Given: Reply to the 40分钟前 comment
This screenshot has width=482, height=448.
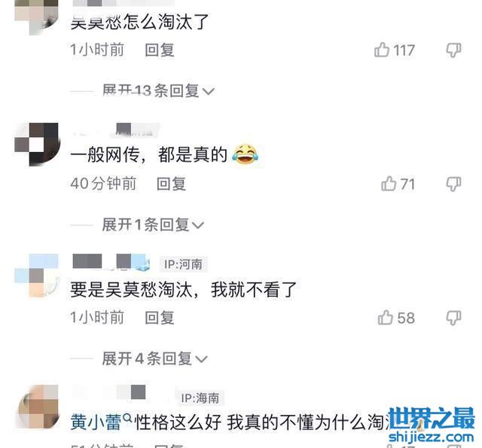Looking at the screenshot, I should point(171,184).
